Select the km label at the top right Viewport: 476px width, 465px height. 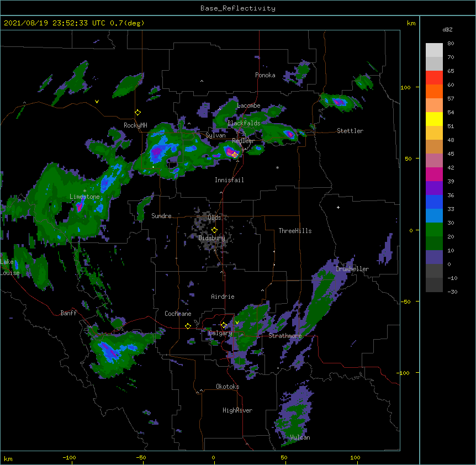click(x=411, y=23)
